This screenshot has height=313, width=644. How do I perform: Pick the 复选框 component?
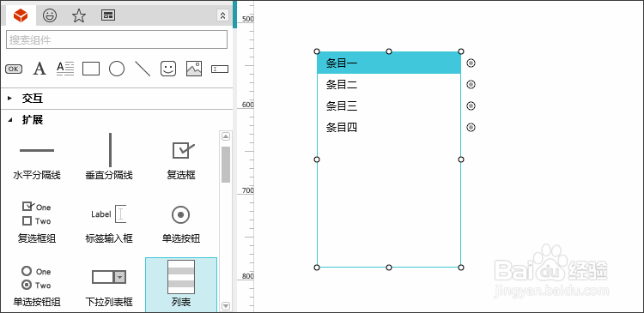pyautogui.click(x=181, y=161)
